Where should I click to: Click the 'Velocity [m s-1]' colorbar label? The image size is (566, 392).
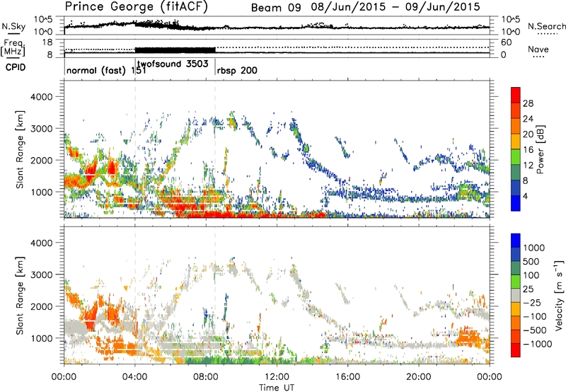point(559,295)
